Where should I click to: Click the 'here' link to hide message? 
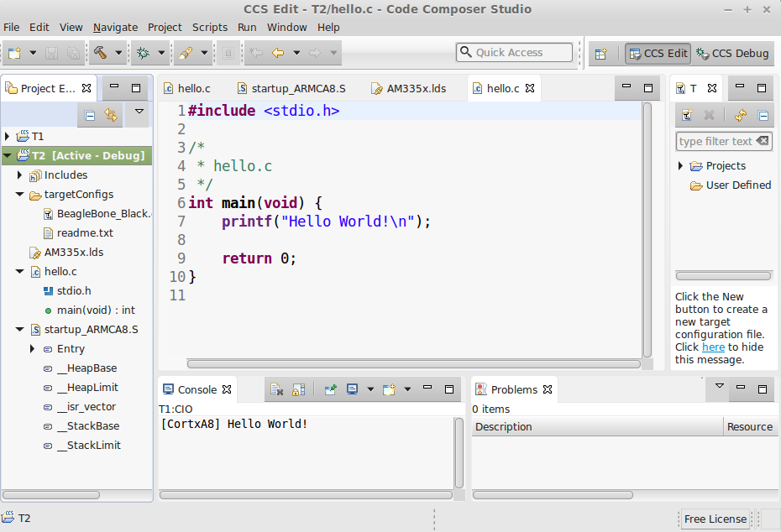click(x=713, y=347)
